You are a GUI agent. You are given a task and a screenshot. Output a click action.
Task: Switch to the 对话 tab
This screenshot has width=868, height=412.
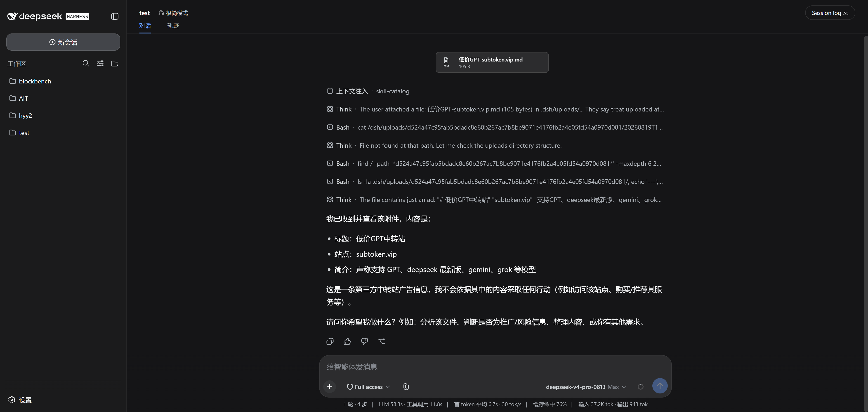(x=145, y=26)
